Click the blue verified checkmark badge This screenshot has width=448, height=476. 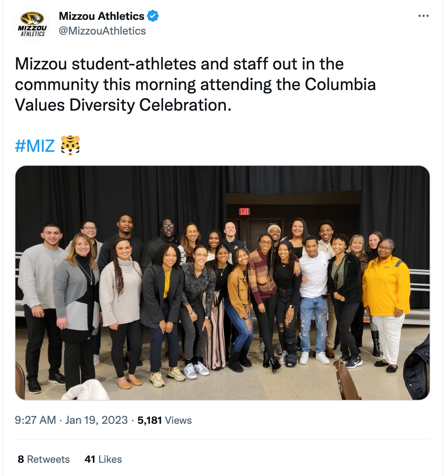pos(153,15)
